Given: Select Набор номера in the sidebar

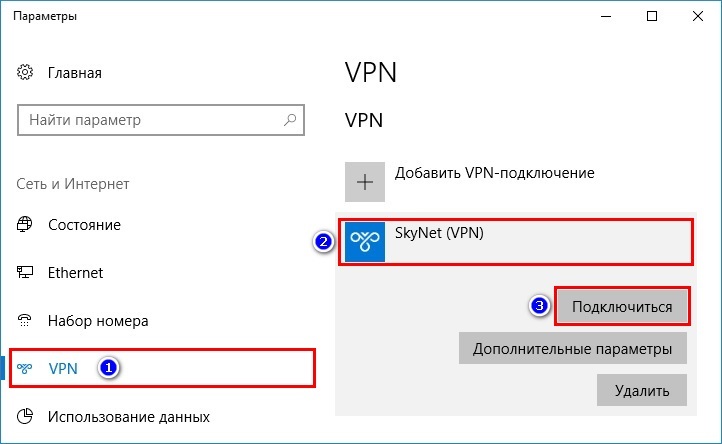Looking at the screenshot, I should pos(98,321).
